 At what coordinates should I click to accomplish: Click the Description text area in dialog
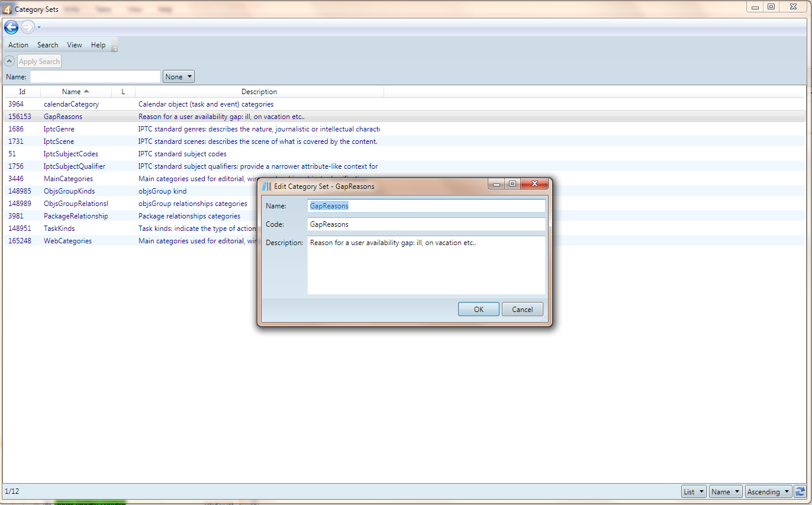[426, 265]
